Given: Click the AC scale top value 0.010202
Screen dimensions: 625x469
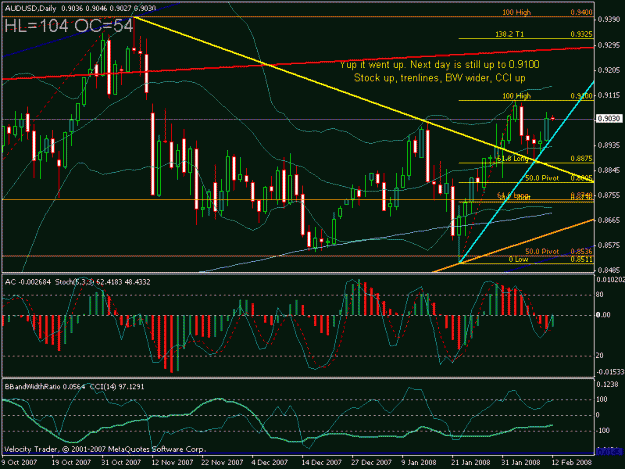Looking at the screenshot, I should pos(610,280).
